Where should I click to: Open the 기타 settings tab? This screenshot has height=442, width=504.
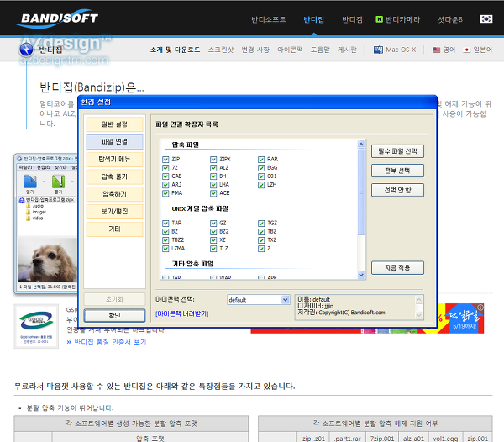point(114,229)
